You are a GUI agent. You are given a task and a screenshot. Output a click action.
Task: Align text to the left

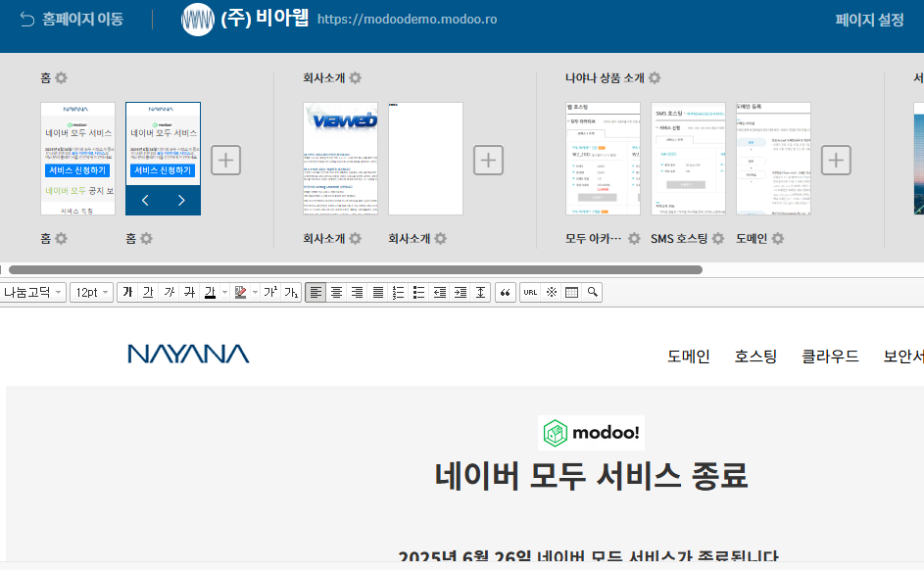(x=316, y=292)
